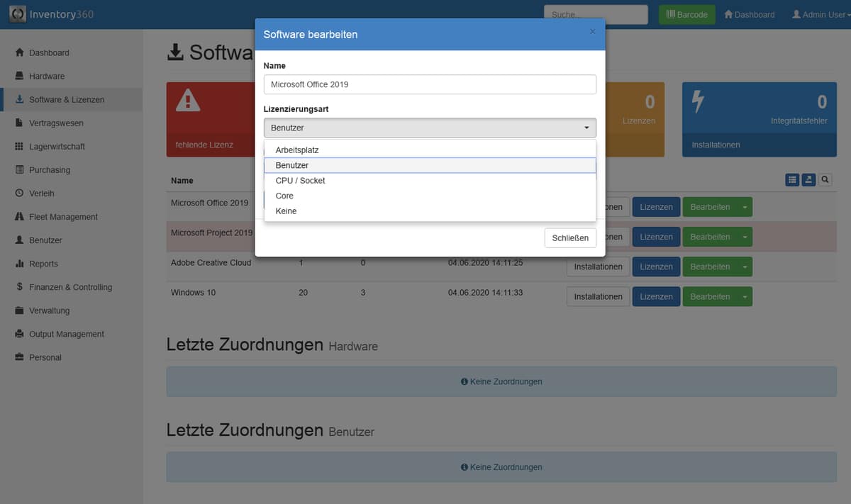This screenshot has width=851, height=504.
Task: Click the magnifier search icon above the table
Action: click(825, 180)
